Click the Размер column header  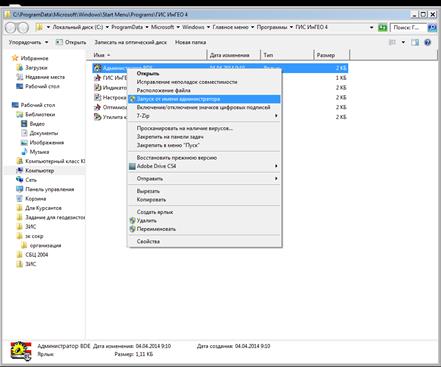332,55
